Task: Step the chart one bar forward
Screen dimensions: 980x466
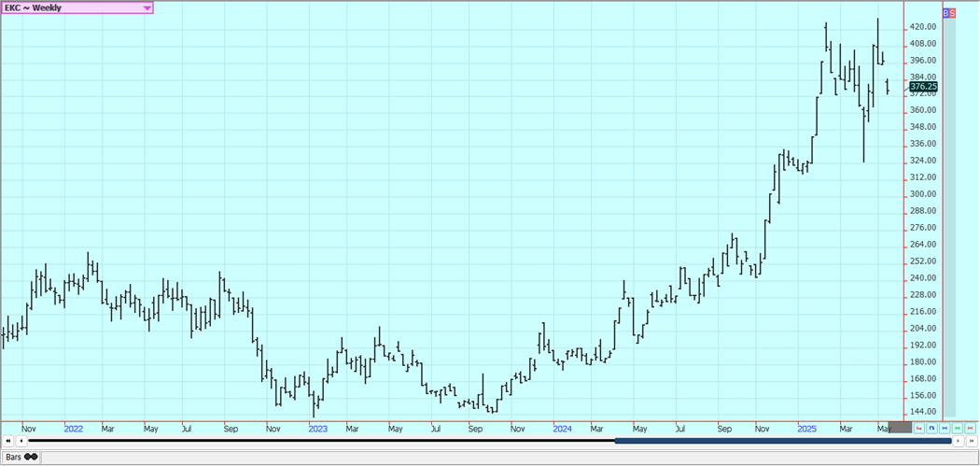Action: pyautogui.click(x=959, y=441)
